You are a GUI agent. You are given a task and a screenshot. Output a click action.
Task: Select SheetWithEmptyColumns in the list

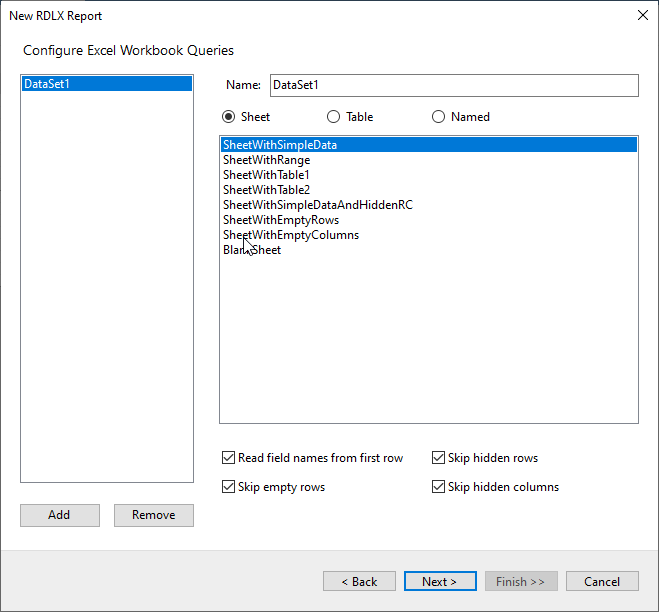point(429,235)
